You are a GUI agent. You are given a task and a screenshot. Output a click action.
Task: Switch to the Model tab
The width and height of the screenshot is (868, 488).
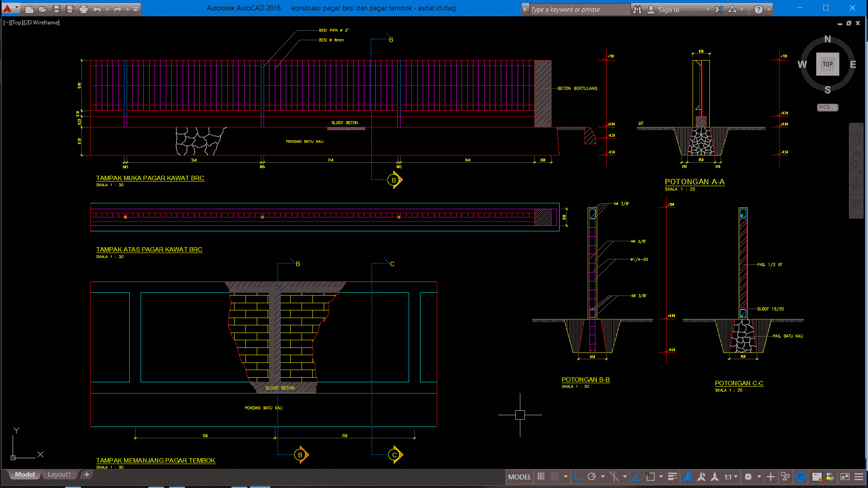[x=25, y=474]
